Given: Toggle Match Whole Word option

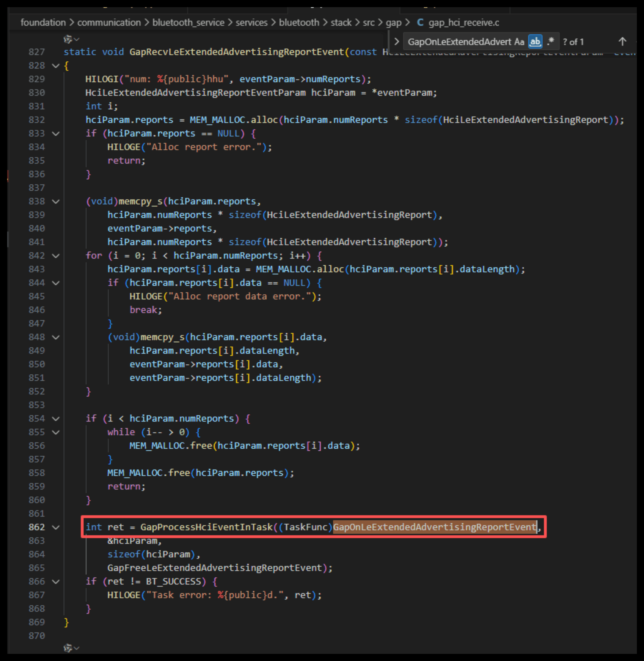Looking at the screenshot, I should coord(535,42).
